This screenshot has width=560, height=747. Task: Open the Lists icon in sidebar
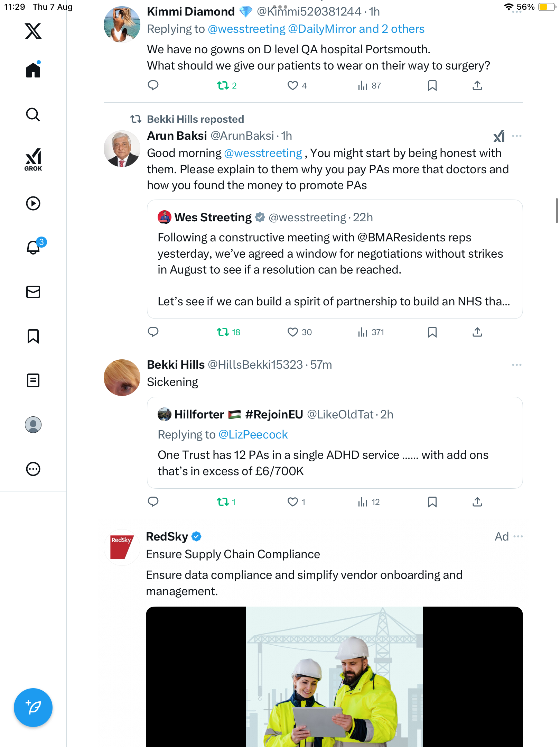pyautogui.click(x=33, y=380)
